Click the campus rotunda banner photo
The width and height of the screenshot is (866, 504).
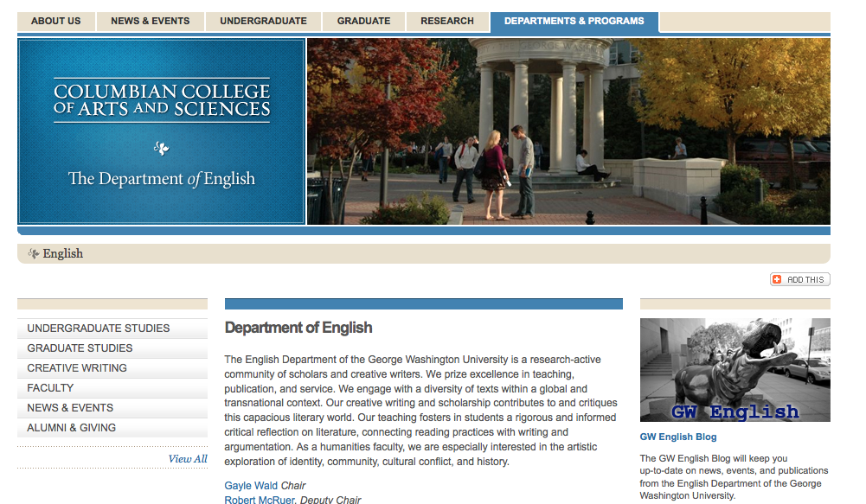[x=569, y=131]
